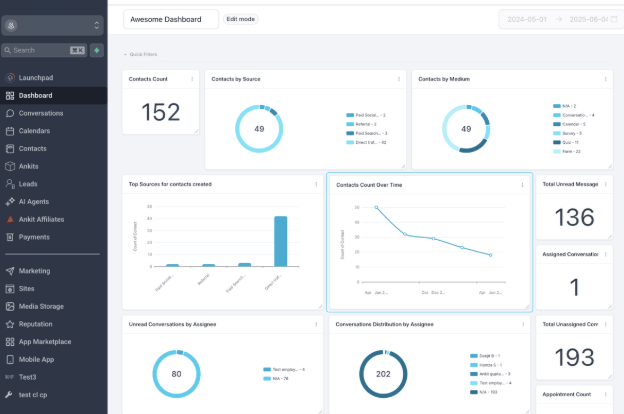Viewport: 624px width, 414px height.
Task: Open the calendar icon in date range
Action: point(614,19)
